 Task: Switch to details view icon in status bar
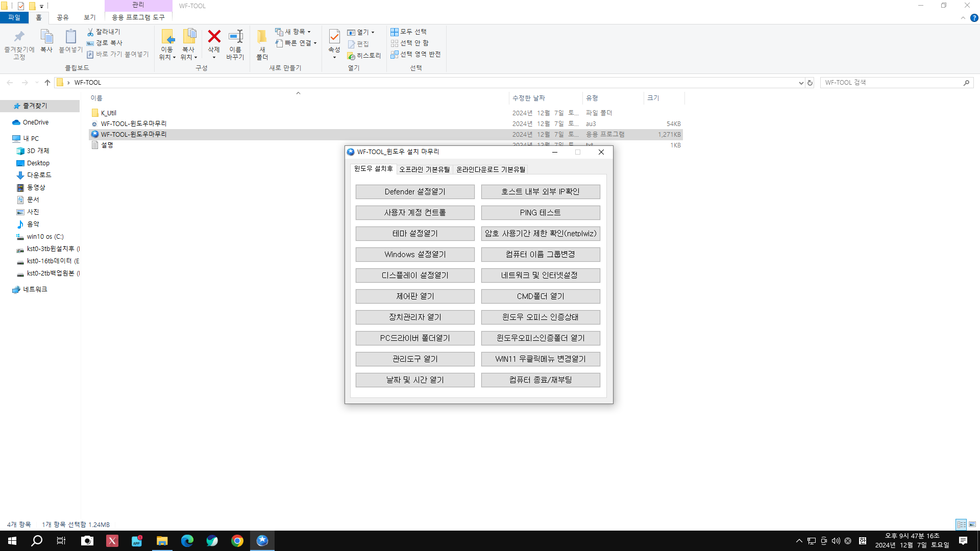tap(961, 524)
